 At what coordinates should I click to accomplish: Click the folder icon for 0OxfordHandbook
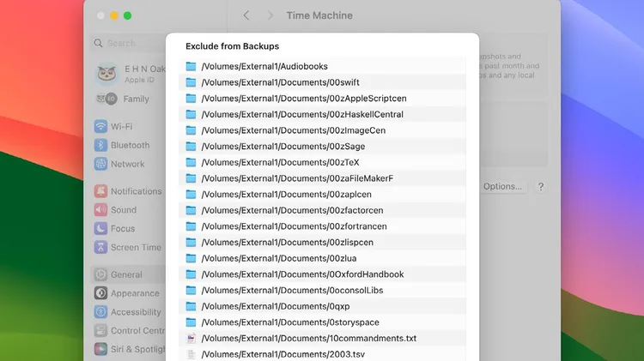[x=191, y=274]
